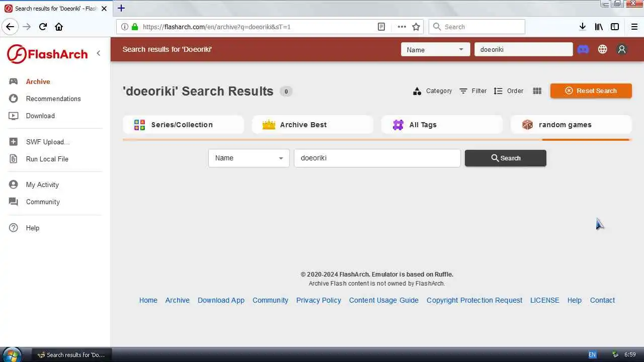The width and height of the screenshot is (644, 362).
Task: Click the main search text field
Action: pyautogui.click(x=377, y=158)
